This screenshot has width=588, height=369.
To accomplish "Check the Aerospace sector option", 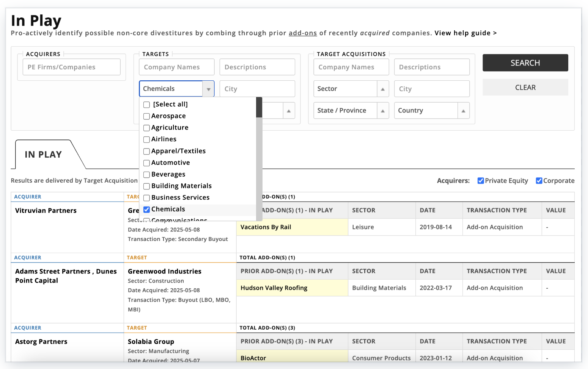I will tap(147, 116).
